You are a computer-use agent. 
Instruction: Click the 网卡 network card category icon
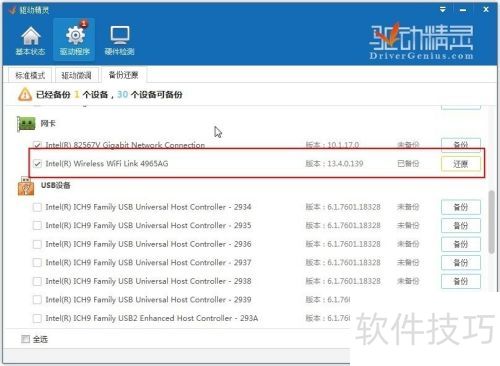(x=26, y=124)
